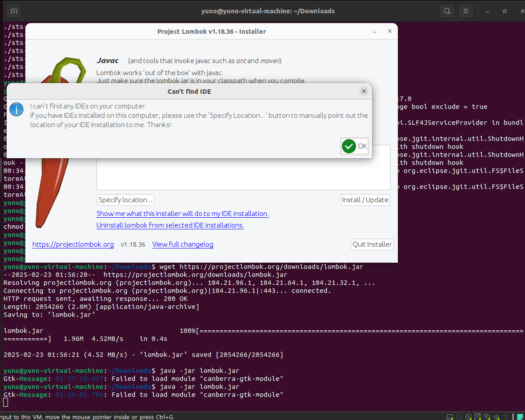Image resolution: width=525 pixels, height=420 pixels.
Task: Click the 'Javac' heading in installer
Action: pyautogui.click(x=108, y=60)
